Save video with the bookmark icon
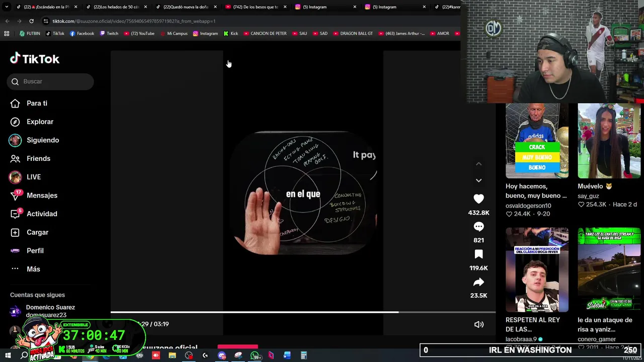The width and height of the screenshot is (644, 362). [478, 254]
